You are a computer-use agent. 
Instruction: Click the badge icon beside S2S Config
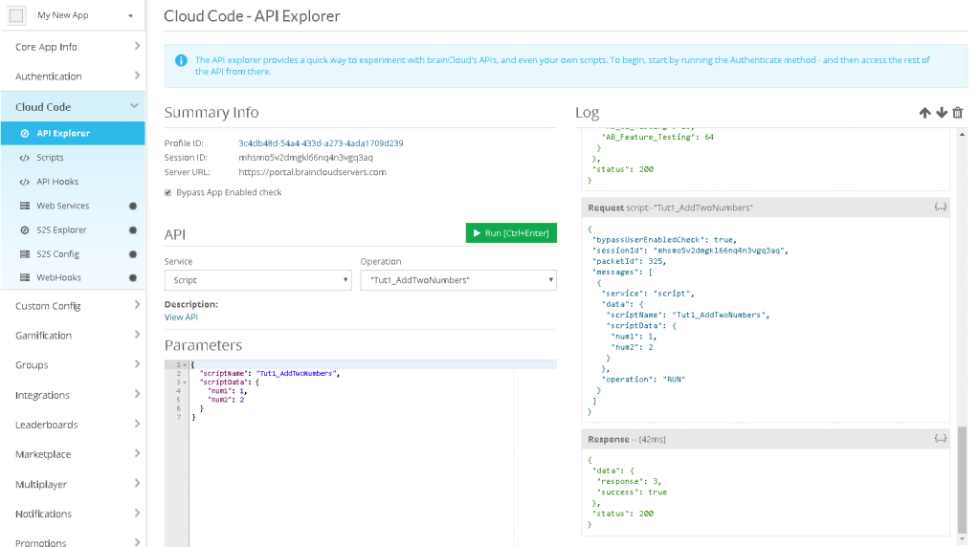coord(133,254)
